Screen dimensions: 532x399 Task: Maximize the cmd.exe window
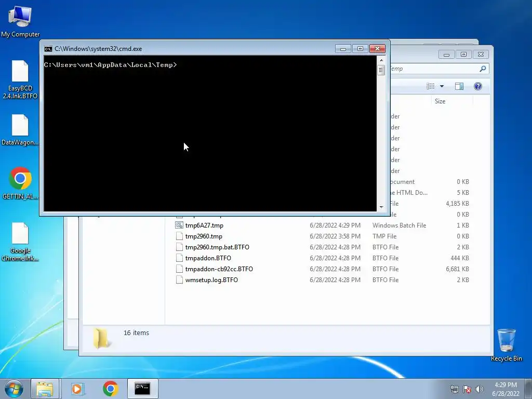(361, 49)
